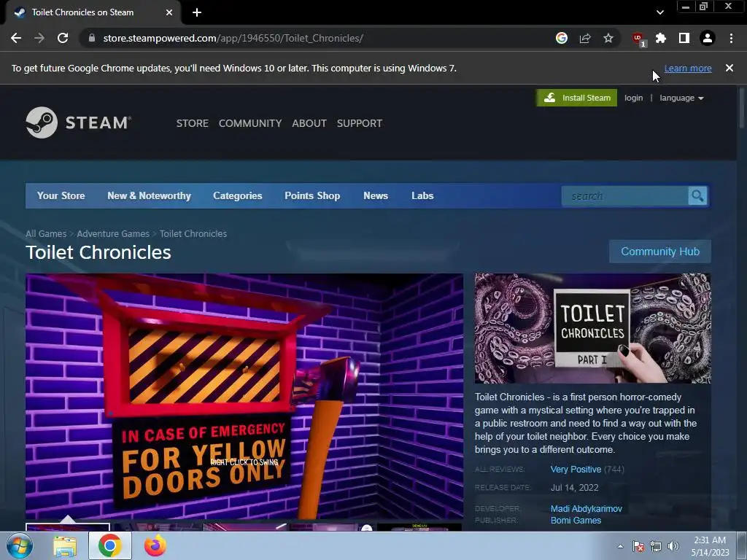
Task: Click the store search magnifier button
Action: click(x=697, y=195)
